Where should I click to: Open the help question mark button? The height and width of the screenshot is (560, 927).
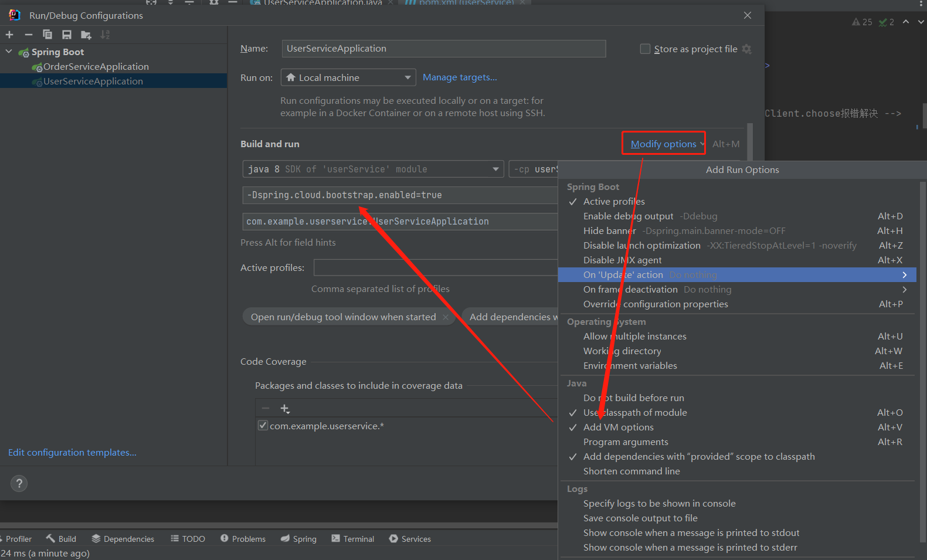click(19, 483)
